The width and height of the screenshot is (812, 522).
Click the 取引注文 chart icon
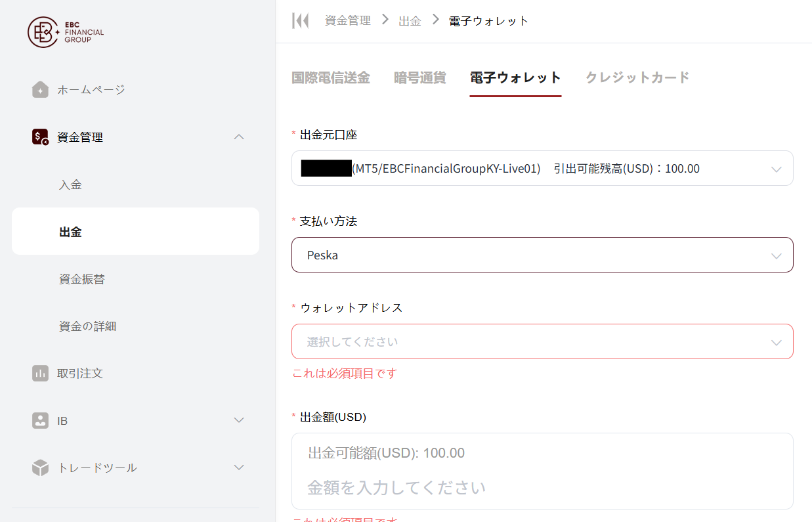40,374
